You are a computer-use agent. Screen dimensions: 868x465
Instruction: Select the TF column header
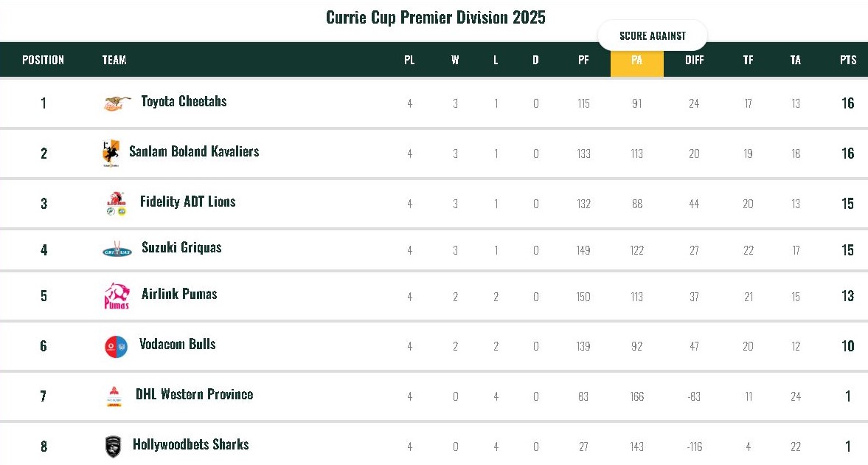point(748,60)
